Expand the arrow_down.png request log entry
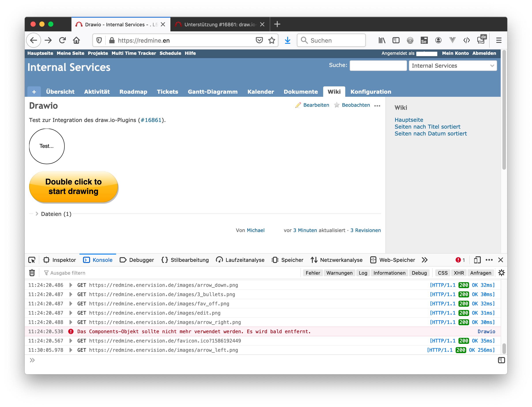532x407 pixels. tap(70, 285)
